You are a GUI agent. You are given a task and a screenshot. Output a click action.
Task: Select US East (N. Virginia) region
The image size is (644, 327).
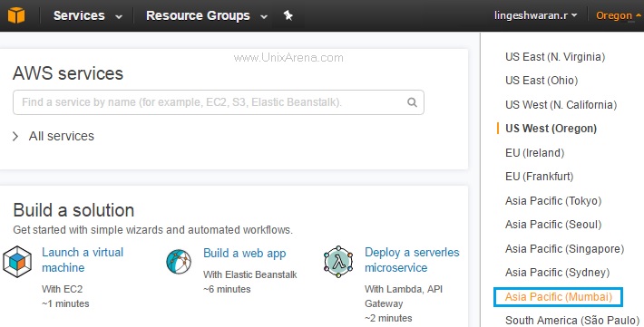[555, 57]
